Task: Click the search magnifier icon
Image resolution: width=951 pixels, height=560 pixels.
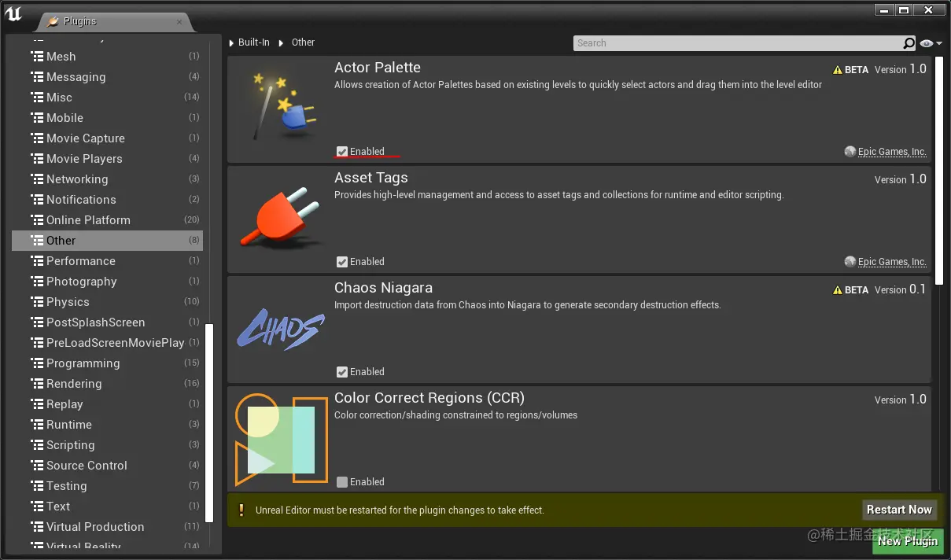Action: 909,43
